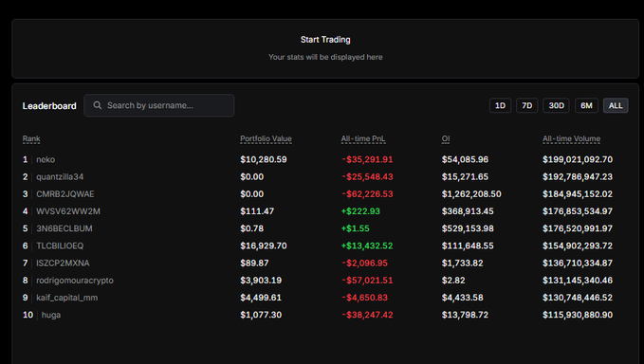Click volume $136,710,334.87
This screenshot has height=364, width=644.
coord(578,264)
